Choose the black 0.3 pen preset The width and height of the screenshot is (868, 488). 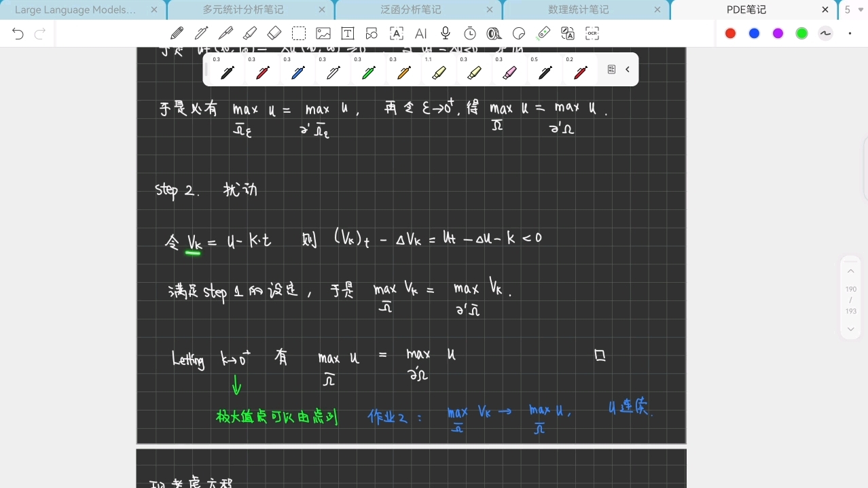click(x=227, y=70)
